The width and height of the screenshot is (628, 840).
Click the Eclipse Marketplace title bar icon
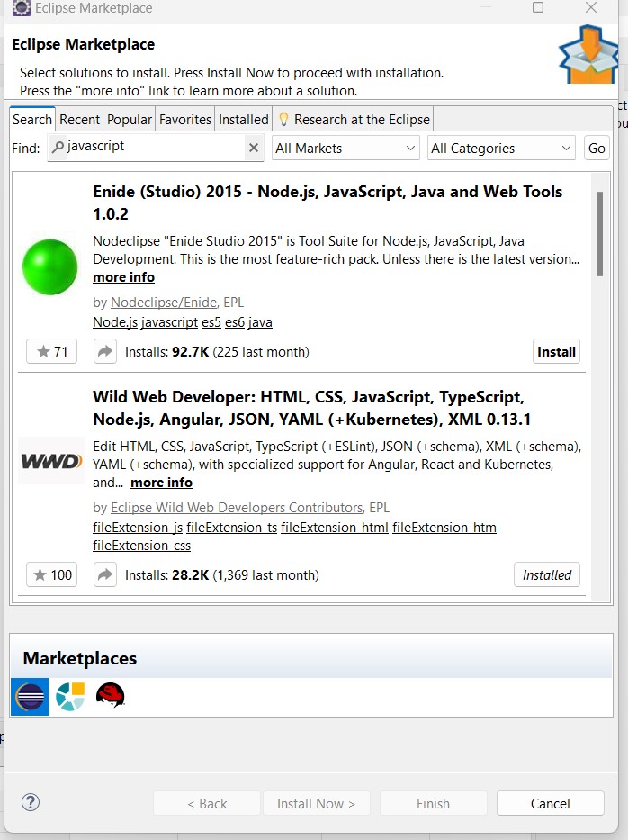coord(21,7)
